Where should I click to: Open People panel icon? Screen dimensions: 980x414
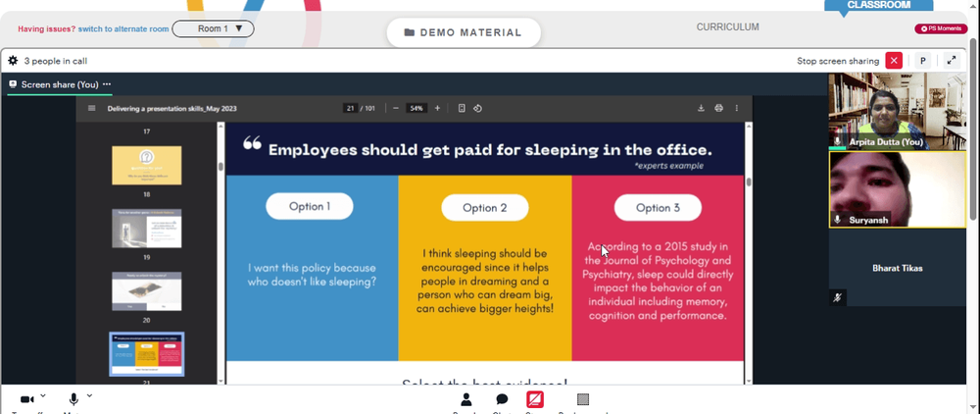(x=465, y=399)
